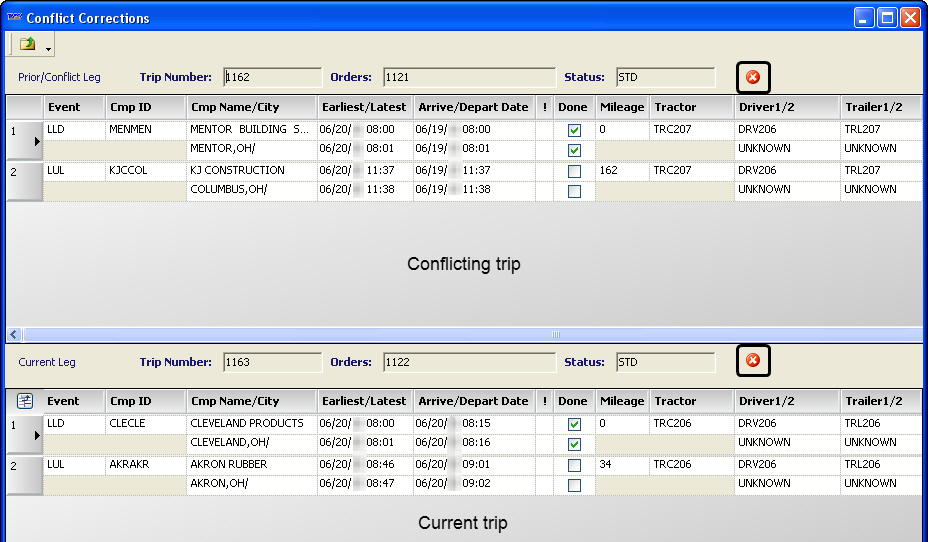
Task: Toggle Done checkbox for CLEVELAND PRODUCTS stop
Action: point(574,424)
